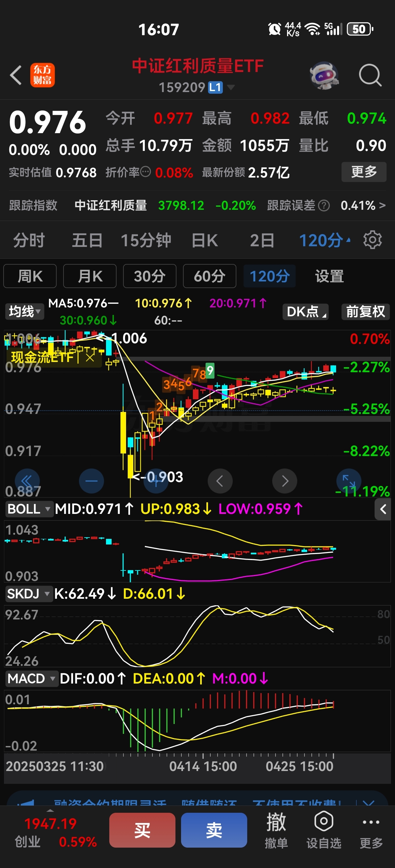395x868 pixels.
Task: Open the stock code 159209 dropdown arrow
Action: (x=231, y=87)
